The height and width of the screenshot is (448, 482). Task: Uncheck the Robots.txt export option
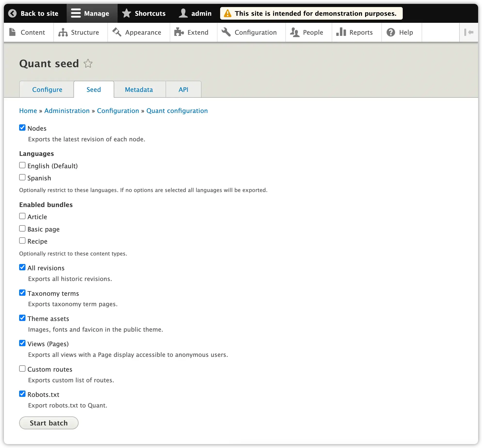[22, 393]
